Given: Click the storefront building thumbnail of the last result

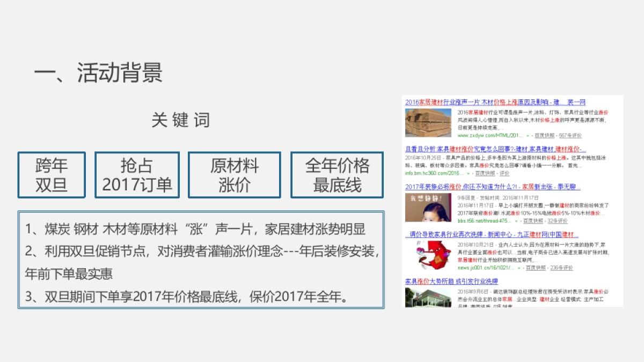Looking at the screenshot, I should [429, 298].
